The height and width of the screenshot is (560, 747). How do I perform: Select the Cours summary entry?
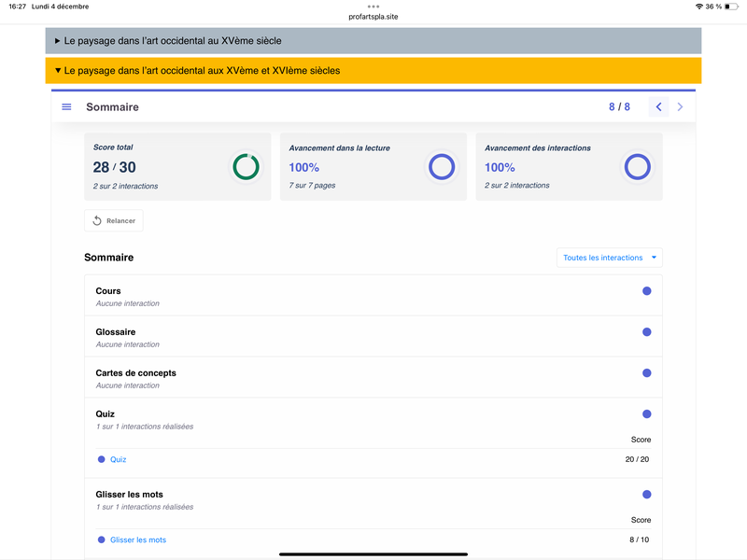pos(108,291)
